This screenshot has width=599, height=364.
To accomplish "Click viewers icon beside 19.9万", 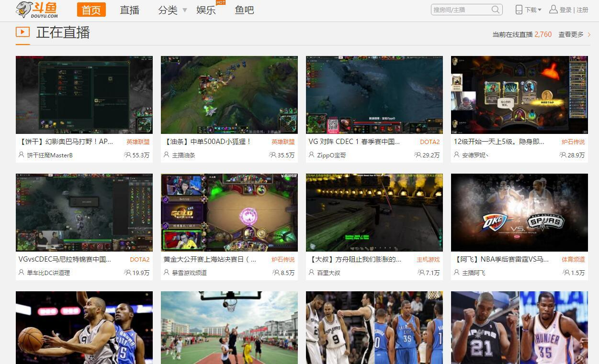I will click(127, 273).
